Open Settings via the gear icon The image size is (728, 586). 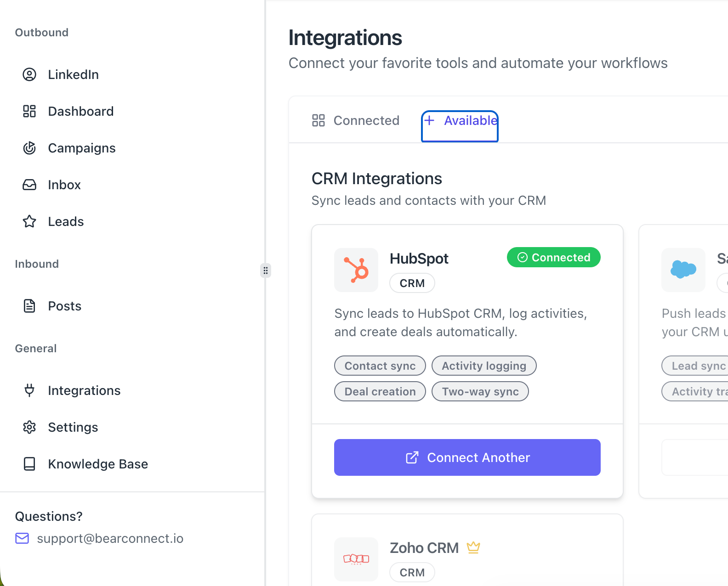pos(29,427)
